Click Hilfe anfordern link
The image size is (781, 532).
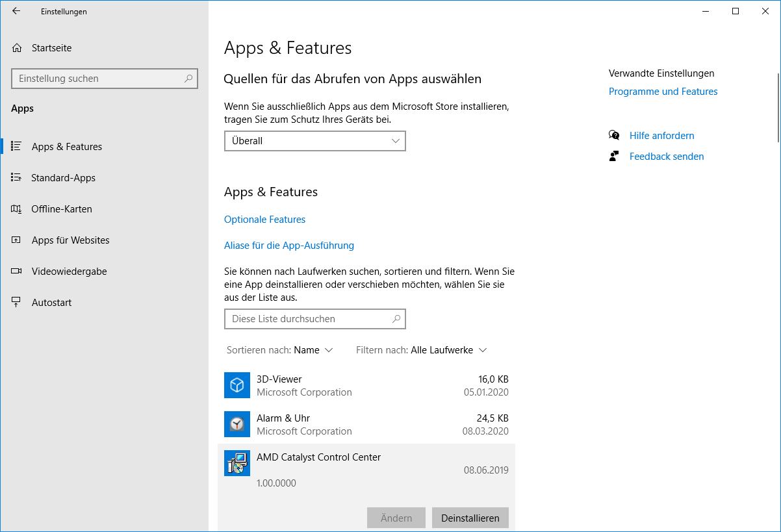click(x=662, y=136)
